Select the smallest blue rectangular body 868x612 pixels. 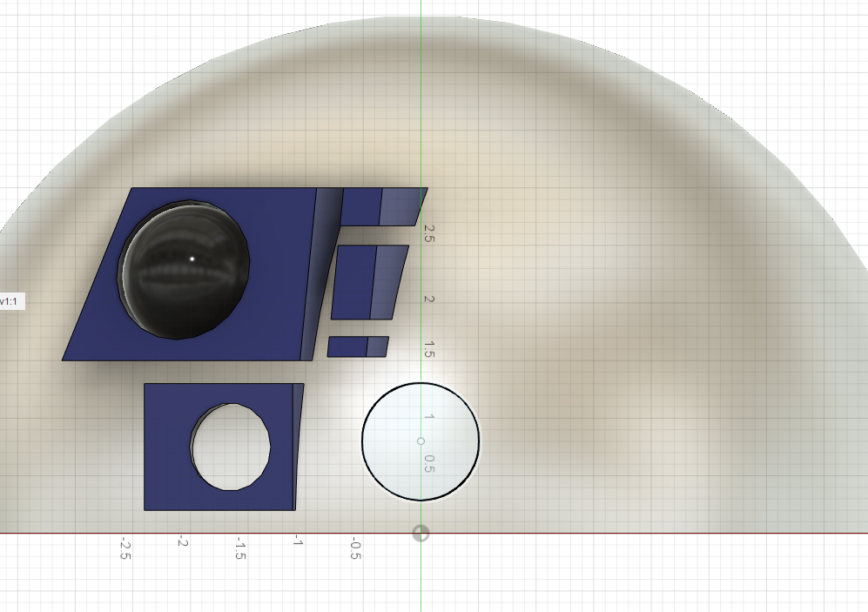[358, 347]
